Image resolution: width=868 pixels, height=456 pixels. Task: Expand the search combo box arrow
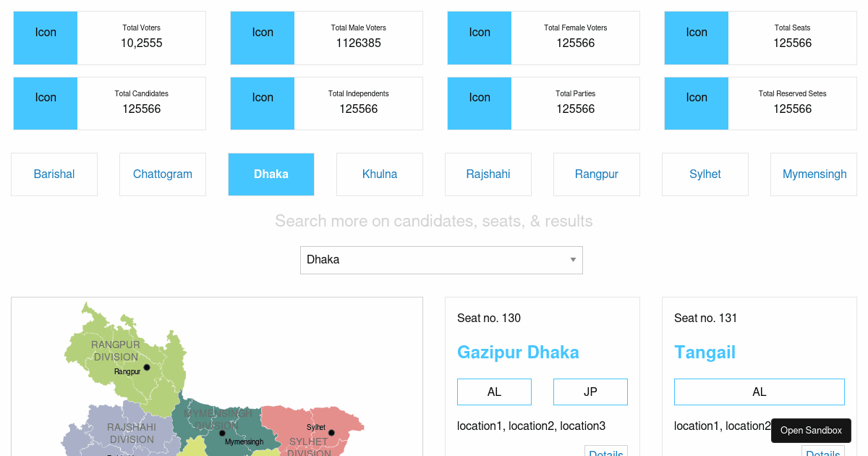(x=571, y=259)
